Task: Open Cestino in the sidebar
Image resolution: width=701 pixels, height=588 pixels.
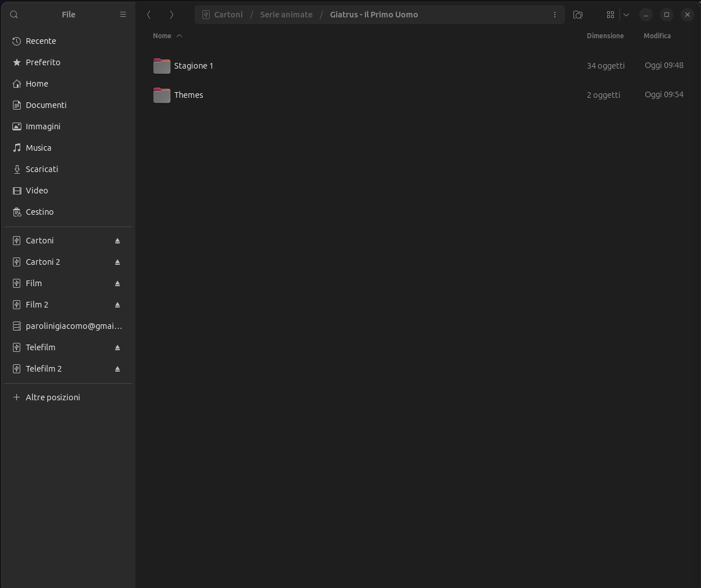Action: click(39, 212)
